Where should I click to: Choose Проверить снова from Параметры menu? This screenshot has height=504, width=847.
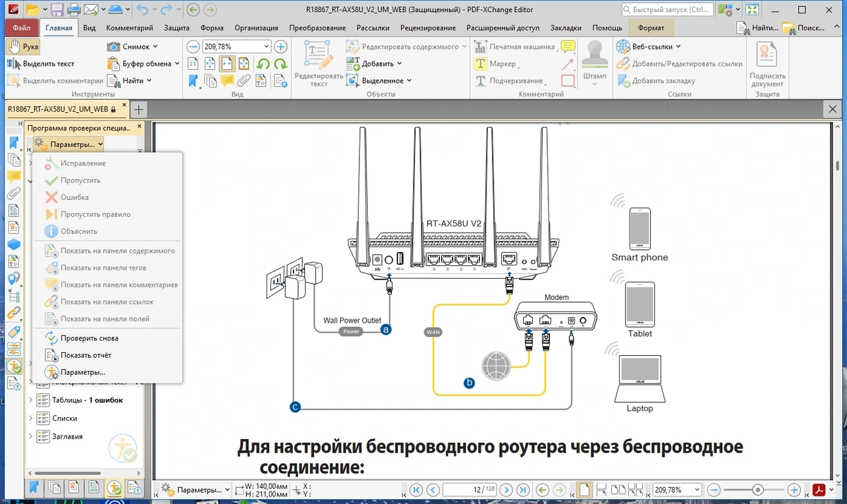click(107, 338)
